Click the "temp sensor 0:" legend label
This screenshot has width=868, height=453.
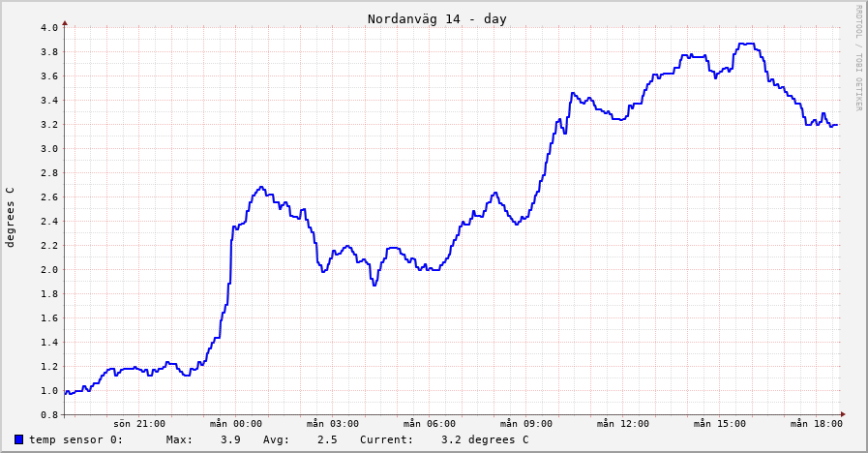click(x=75, y=439)
